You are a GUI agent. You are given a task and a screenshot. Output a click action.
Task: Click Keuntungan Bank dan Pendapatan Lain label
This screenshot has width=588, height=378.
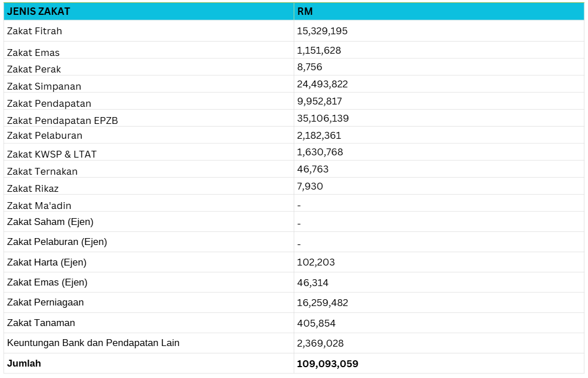point(93,343)
